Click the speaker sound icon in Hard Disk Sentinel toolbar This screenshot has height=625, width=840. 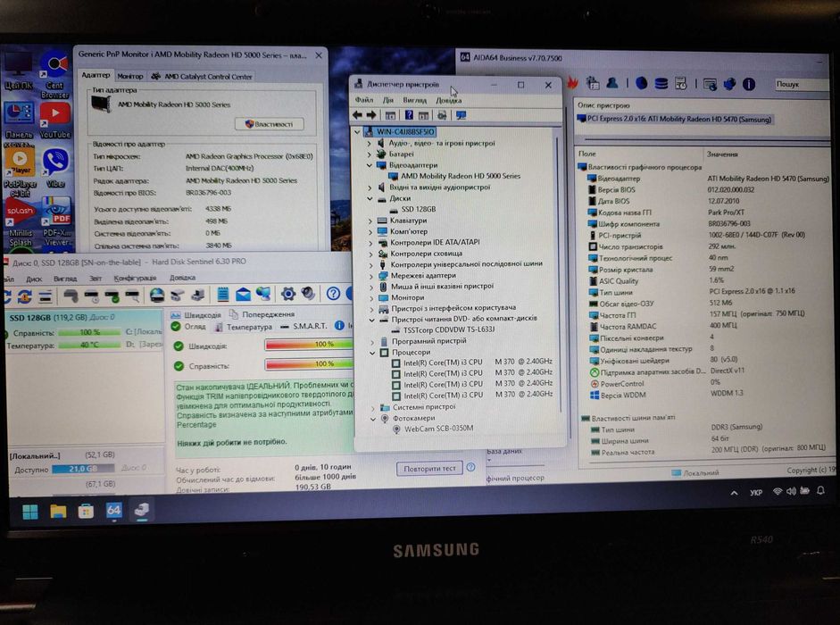[x=308, y=293]
